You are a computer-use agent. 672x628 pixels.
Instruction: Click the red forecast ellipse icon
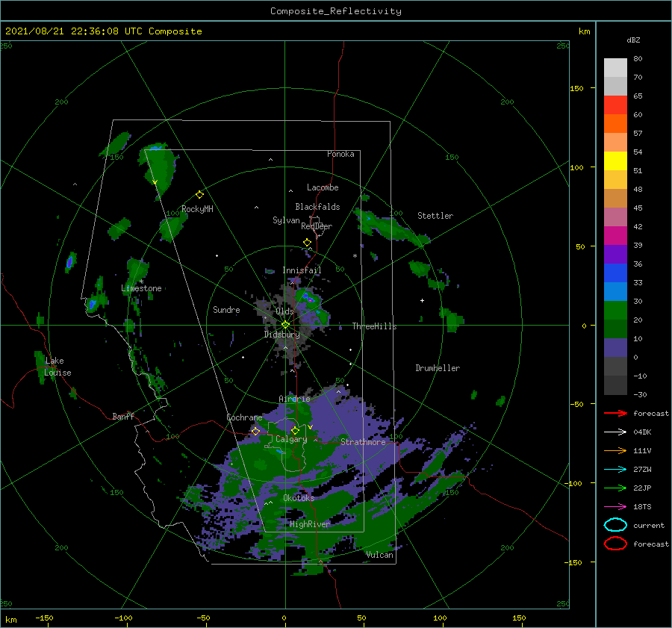(x=615, y=544)
